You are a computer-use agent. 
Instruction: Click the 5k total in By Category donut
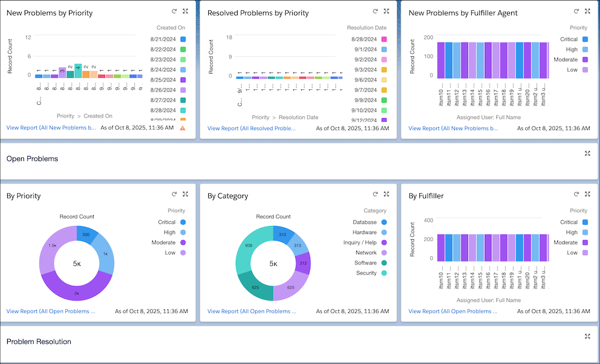click(x=273, y=263)
